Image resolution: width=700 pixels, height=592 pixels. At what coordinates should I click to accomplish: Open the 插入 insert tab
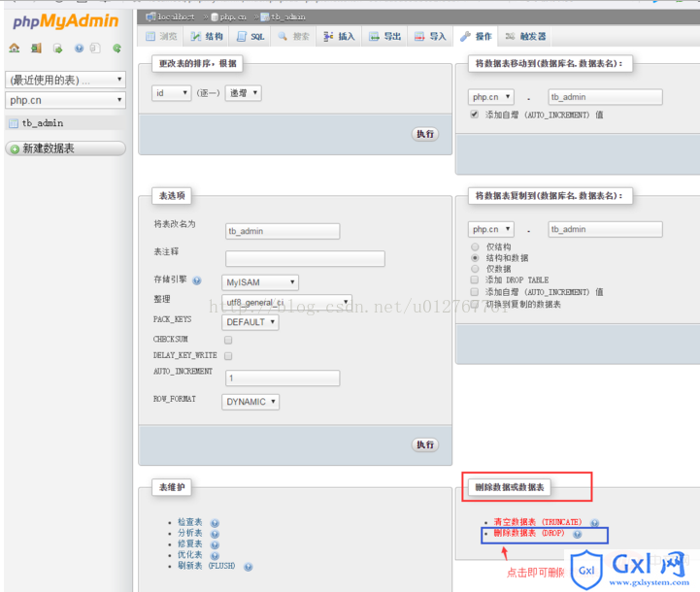point(339,36)
